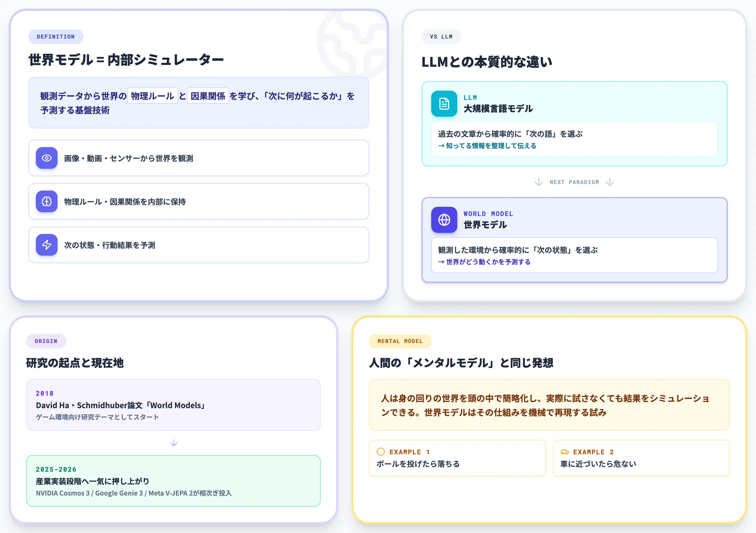Click the heading 人間の「メンタルモデル」と同じ発想

461,363
